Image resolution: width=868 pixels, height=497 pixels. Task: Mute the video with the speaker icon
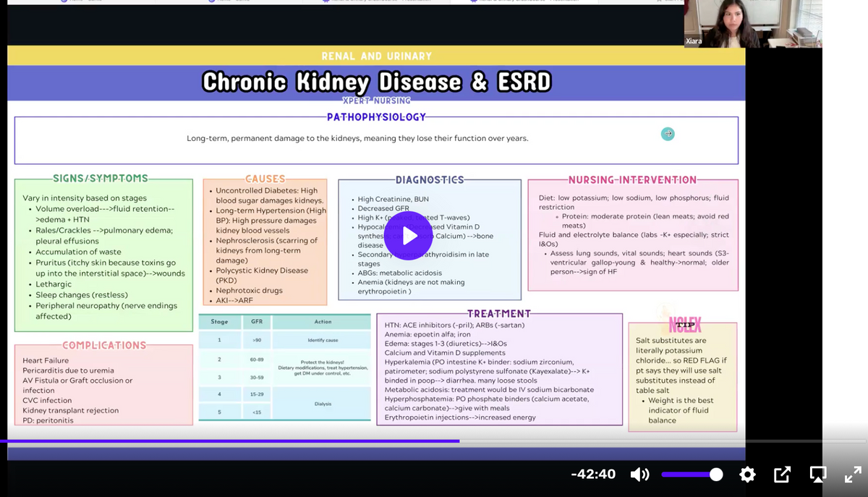639,475
